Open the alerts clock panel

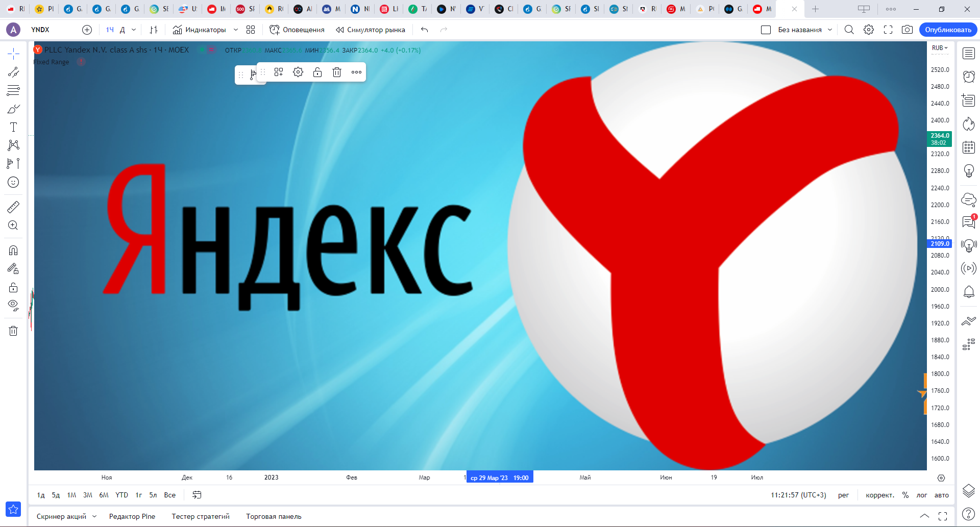(969, 77)
